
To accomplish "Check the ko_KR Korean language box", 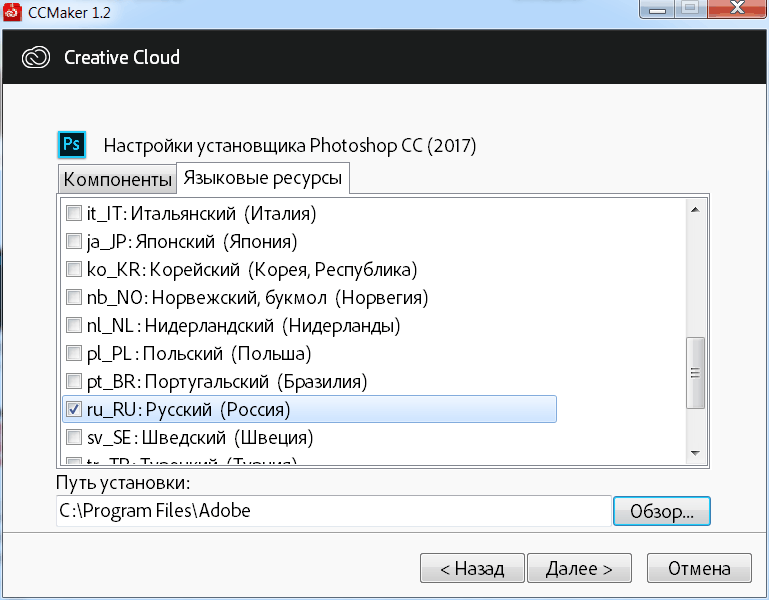I will (74, 269).
